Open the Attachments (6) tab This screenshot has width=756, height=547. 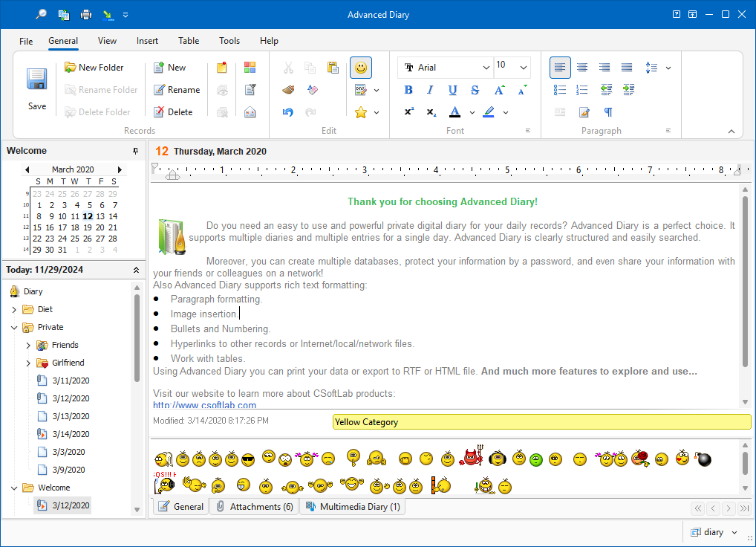point(255,506)
